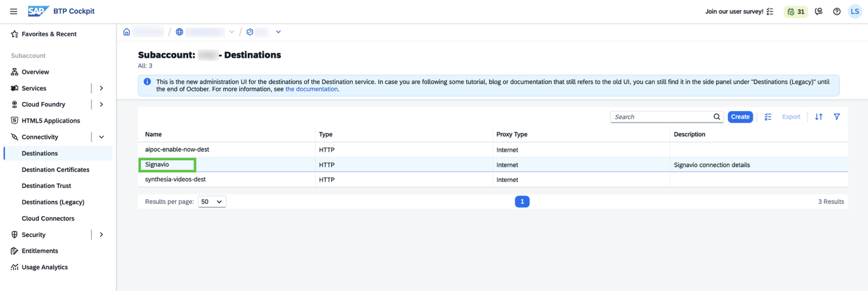This screenshot has height=291, width=868.
Task: Open the sort destinations icon
Action: (x=818, y=117)
